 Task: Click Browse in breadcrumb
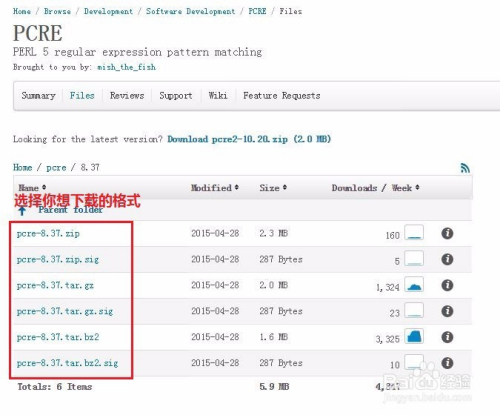click(x=57, y=11)
